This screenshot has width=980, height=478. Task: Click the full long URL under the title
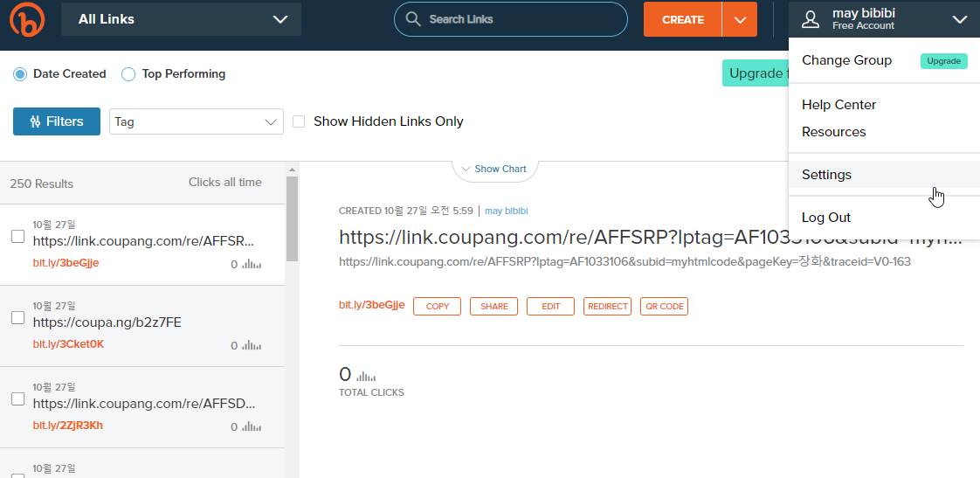pyautogui.click(x=625, y=262)
